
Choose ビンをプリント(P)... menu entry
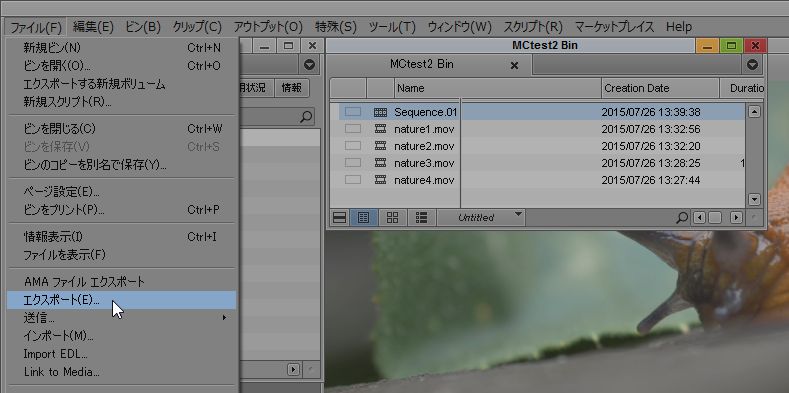[122, 210]
